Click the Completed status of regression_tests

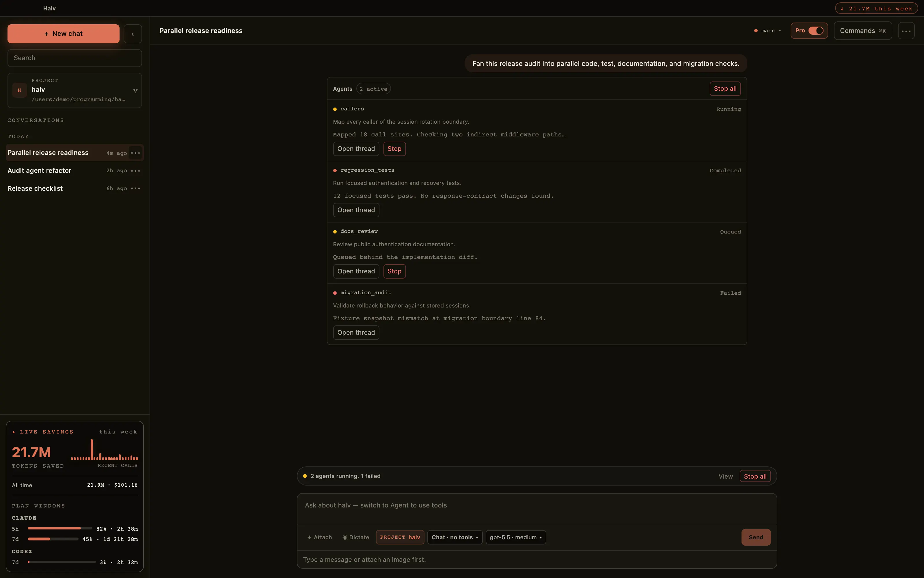click(725, 171)
